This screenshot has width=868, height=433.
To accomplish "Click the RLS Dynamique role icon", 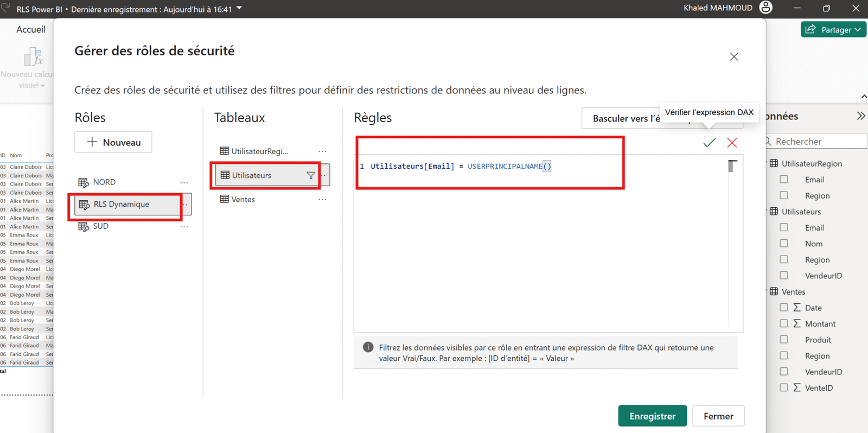I will coord(84,205).
